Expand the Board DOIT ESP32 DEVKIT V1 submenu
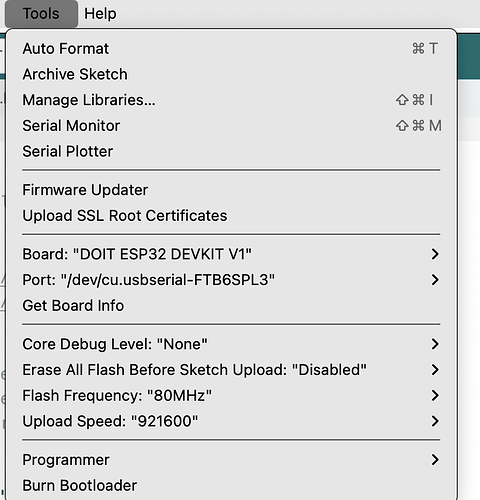The width and height of the screenshot is (480, 500). [231, 254]
